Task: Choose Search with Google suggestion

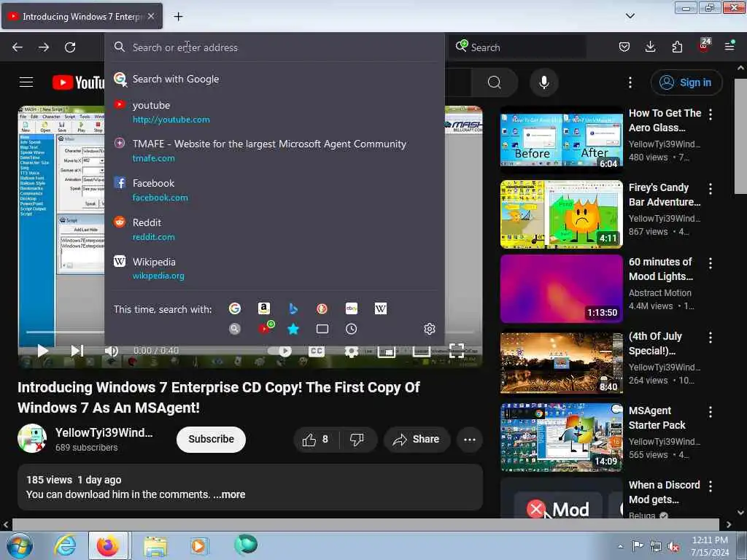Action: pyautogui.click(x=274, y=79)
